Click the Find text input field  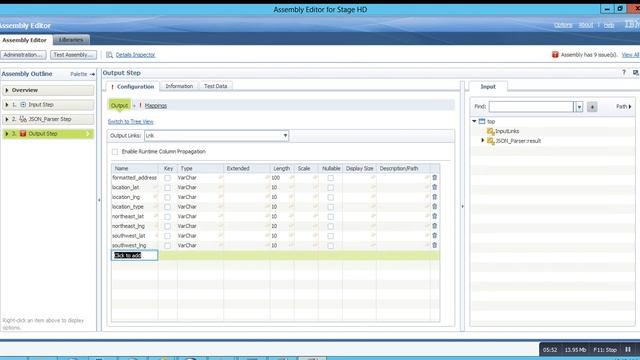click(x=531, y=107)
